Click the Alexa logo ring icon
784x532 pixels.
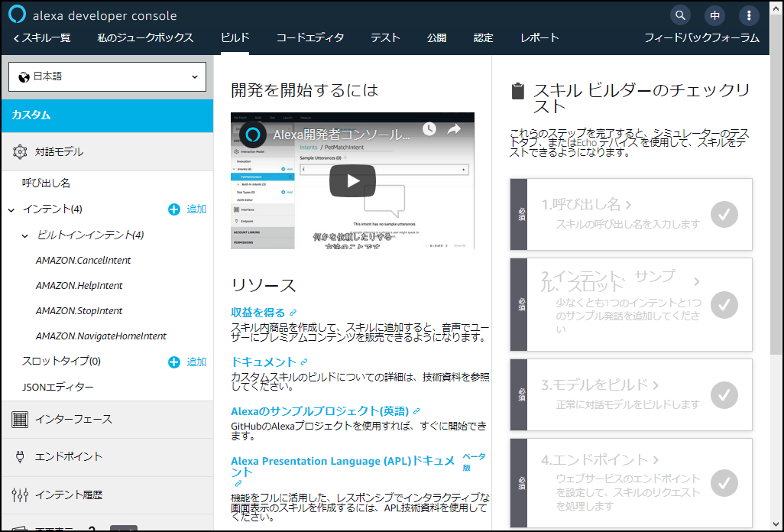pyautogui.click(x=17, y=15)
